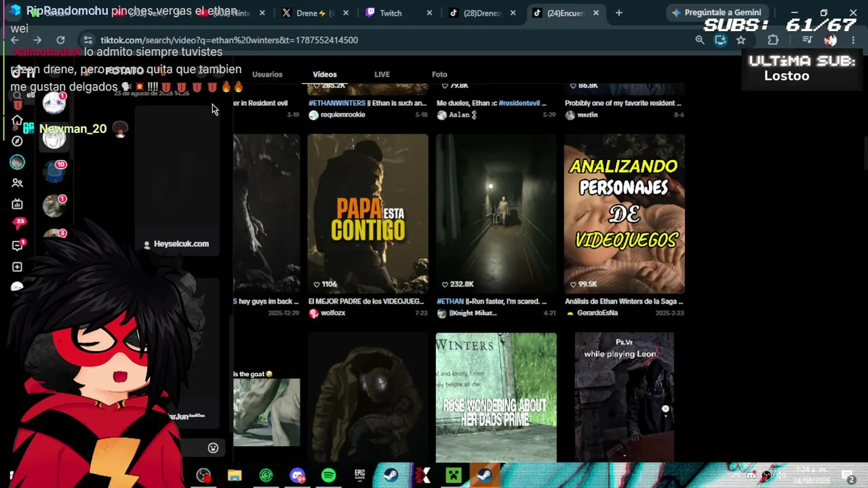Open a new browser tab

point(618,13)
